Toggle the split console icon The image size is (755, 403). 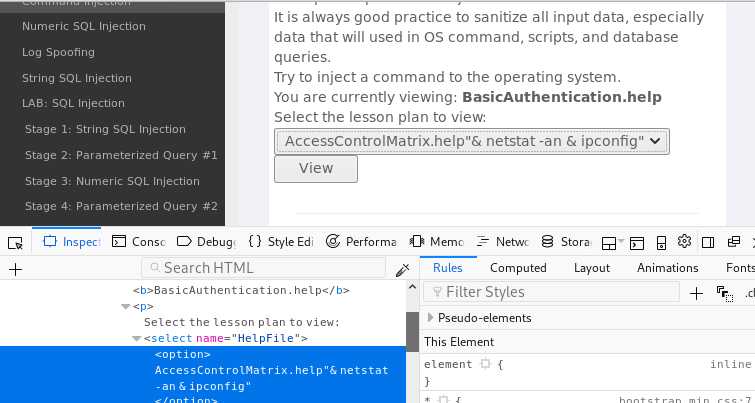coord(637,243)
